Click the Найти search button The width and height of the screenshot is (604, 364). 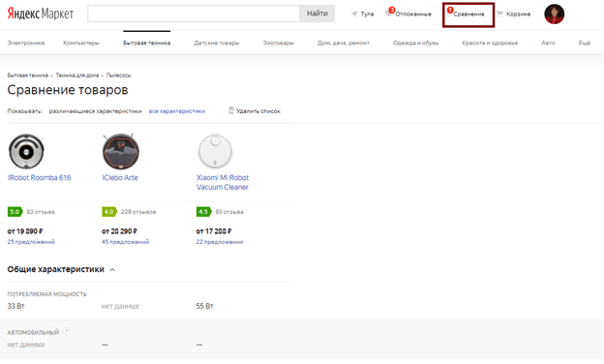click(317, 14)
